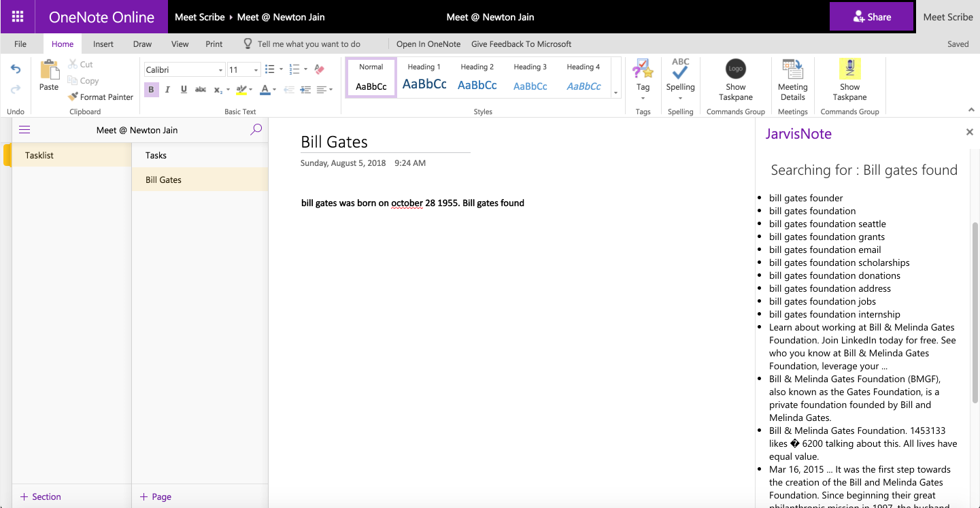Open the Tasks page
980x508 pixels.
[200, 155]
